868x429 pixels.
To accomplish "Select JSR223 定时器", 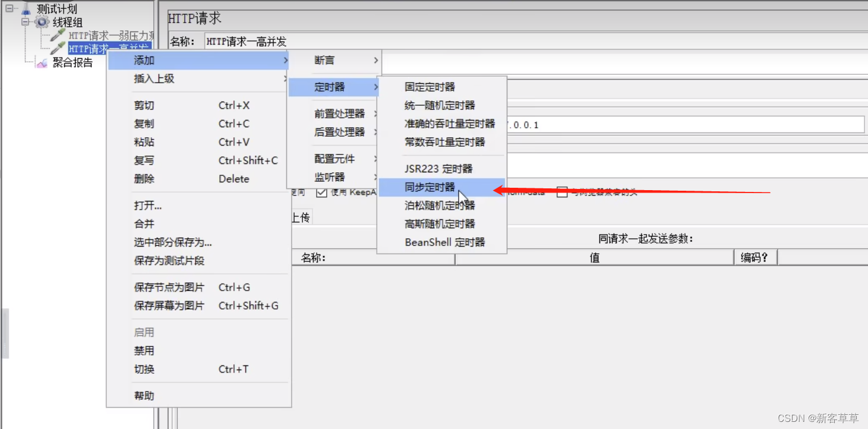I will pos(442,169).
